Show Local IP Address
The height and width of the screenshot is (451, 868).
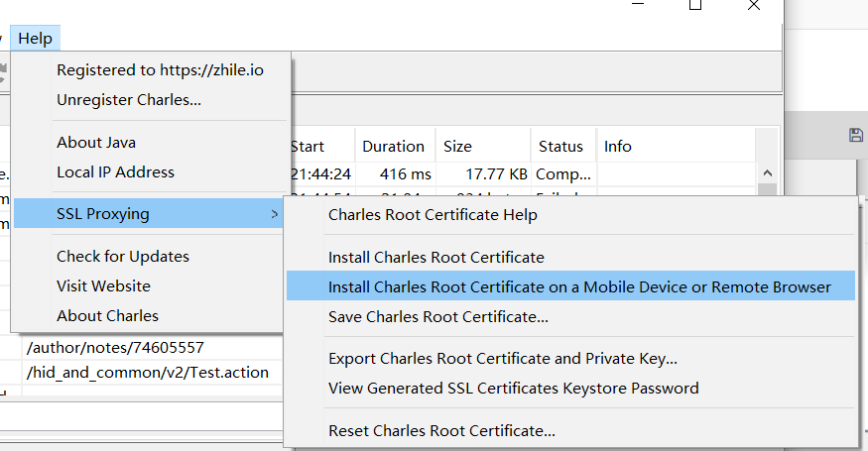[x=115, y=172]
